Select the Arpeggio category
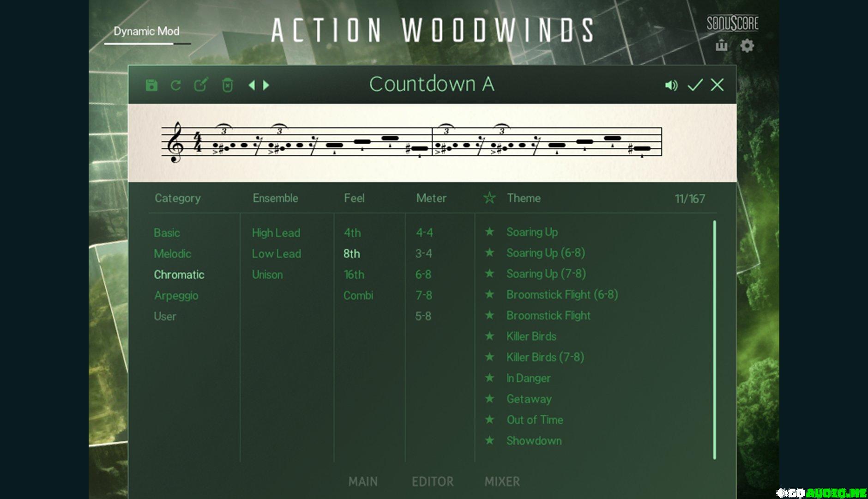 tap(176, 296)
